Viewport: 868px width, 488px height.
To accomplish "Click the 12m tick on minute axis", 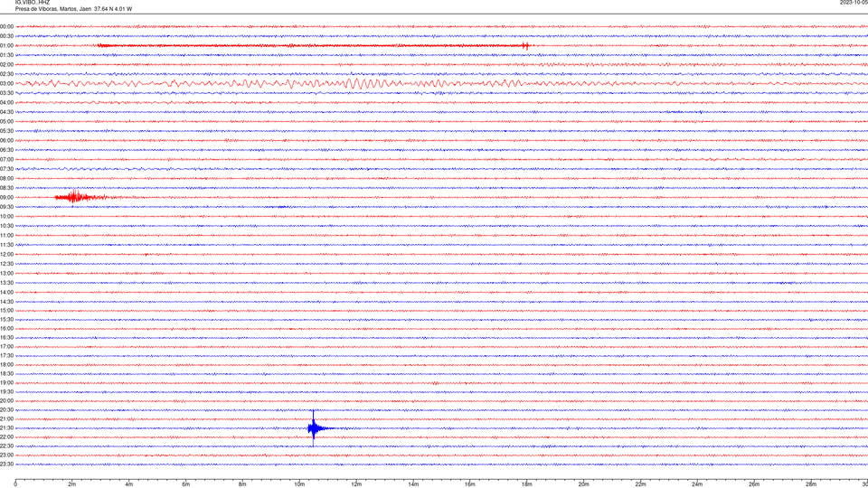I will coord(356,484).
